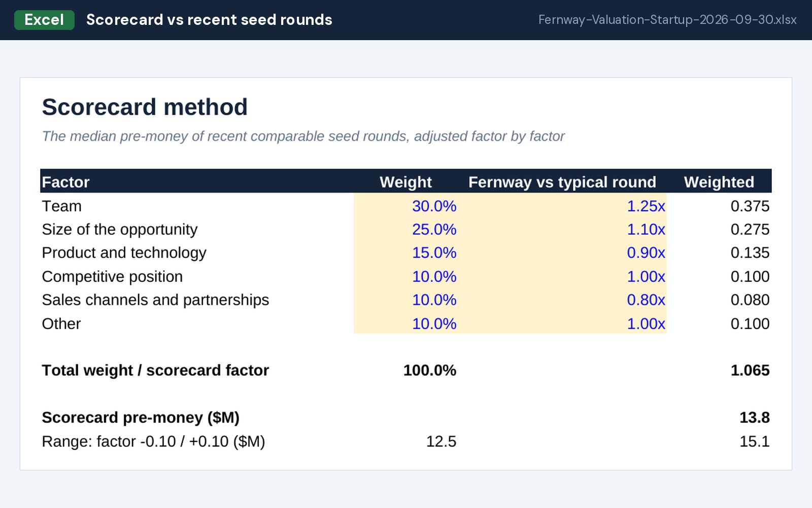812x508 pixels.
Task: Select the weight cell 15.0%
Action: 434,252
